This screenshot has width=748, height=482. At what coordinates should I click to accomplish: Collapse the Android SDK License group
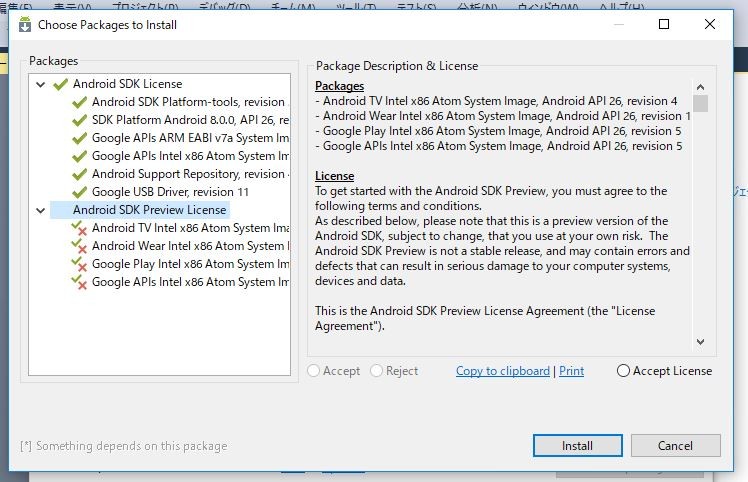(41, 84)
